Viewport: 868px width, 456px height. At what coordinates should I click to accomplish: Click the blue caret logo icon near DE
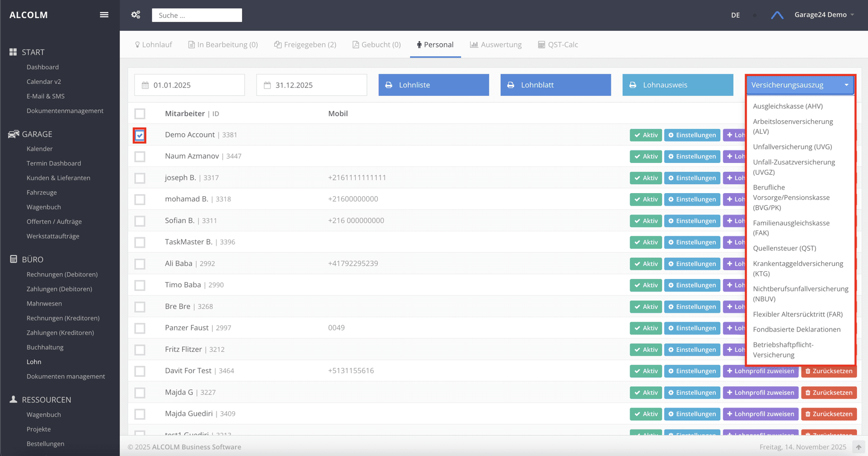click(x=777, y=15)
